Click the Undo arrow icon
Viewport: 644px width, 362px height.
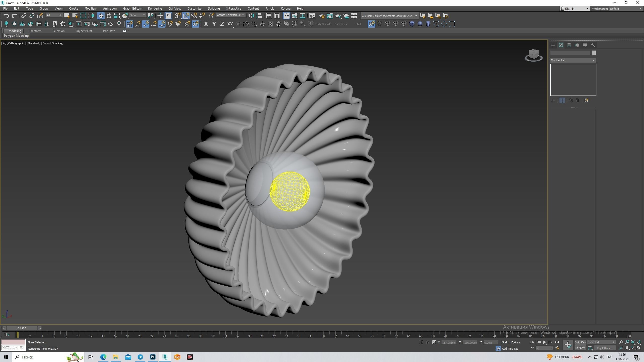pyautogui.click(x=6, y=16)
